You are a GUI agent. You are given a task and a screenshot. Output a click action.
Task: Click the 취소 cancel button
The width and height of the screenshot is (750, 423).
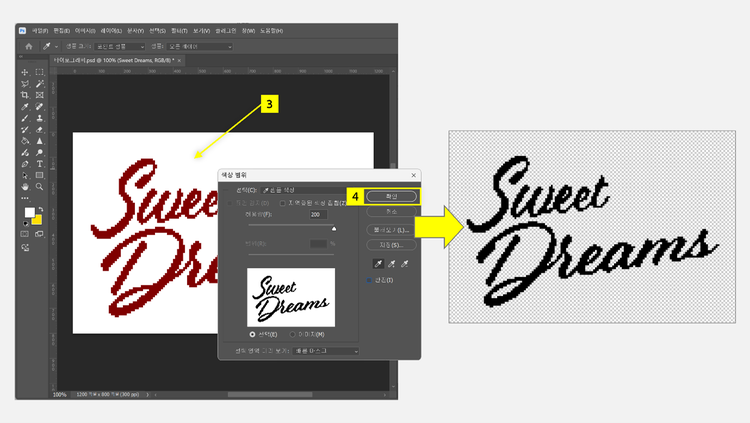click(x=391, y=212)
